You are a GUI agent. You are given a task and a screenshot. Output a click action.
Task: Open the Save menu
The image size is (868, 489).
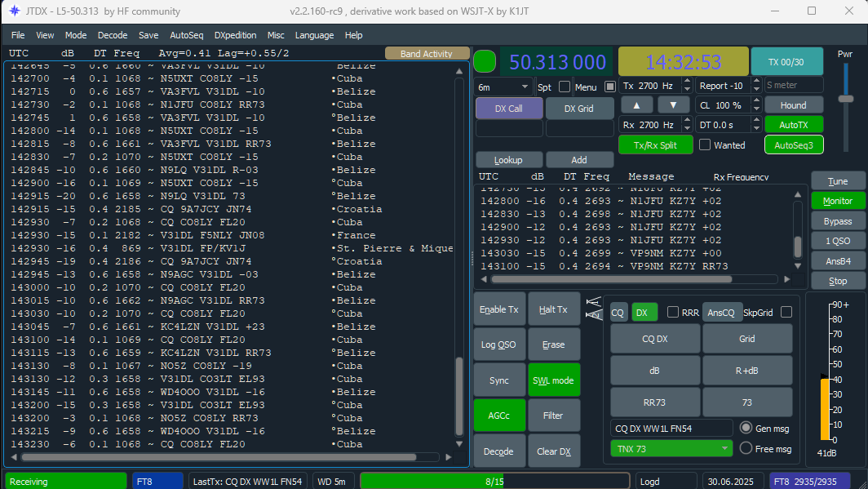coord(148,35)
